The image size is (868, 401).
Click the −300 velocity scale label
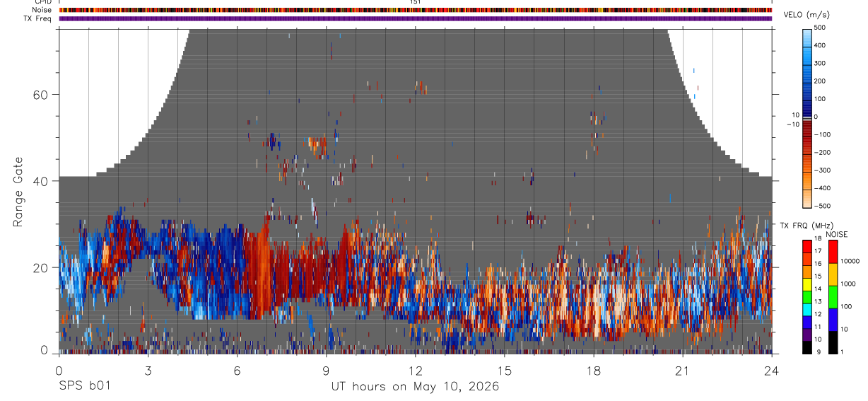point(821,170)
